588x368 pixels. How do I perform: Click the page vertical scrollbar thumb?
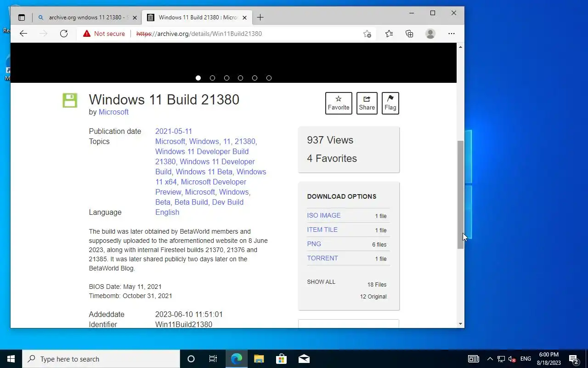(x=460, y=195)
